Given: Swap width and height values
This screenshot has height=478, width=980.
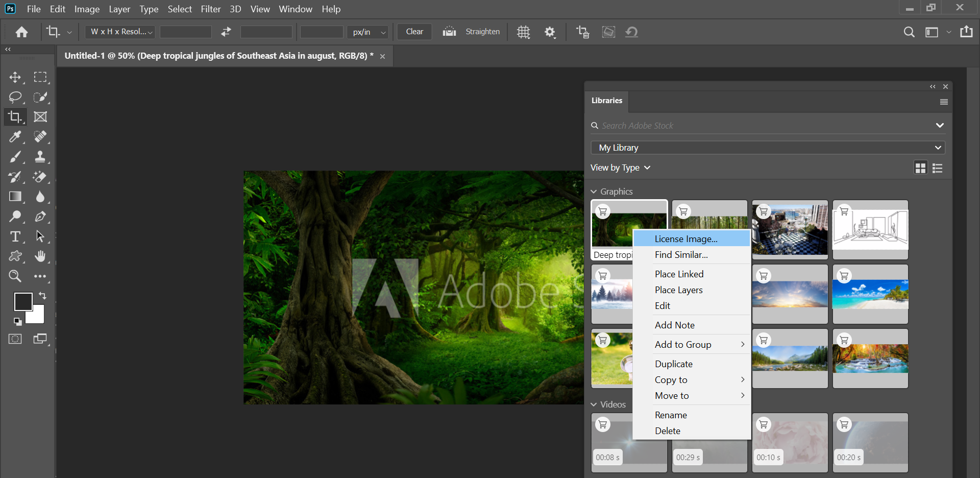Looking at the screenshot, I should tap(226, 32).
